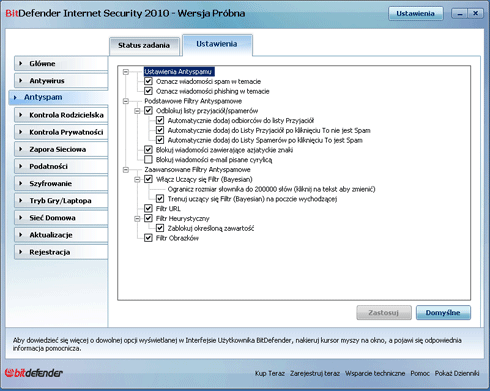Collapse Odblokuj listy przyjaciół/spamerów node

click(x=137, y=111)
